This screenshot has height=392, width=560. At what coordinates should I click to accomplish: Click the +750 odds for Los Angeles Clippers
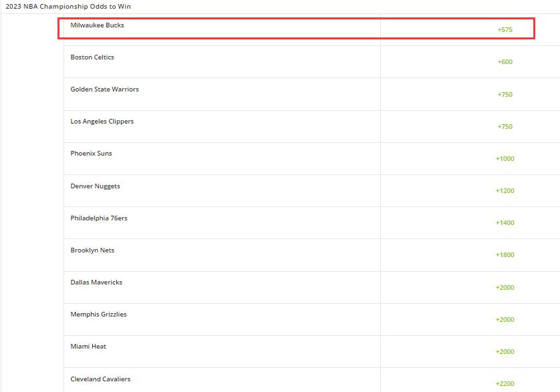[x=505, y=126]
